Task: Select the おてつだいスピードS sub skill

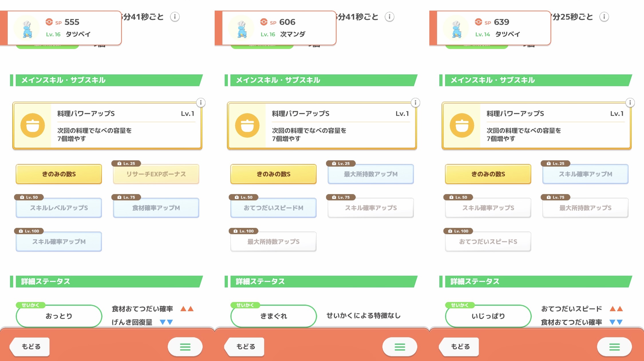Action: [x=488, y=242]
